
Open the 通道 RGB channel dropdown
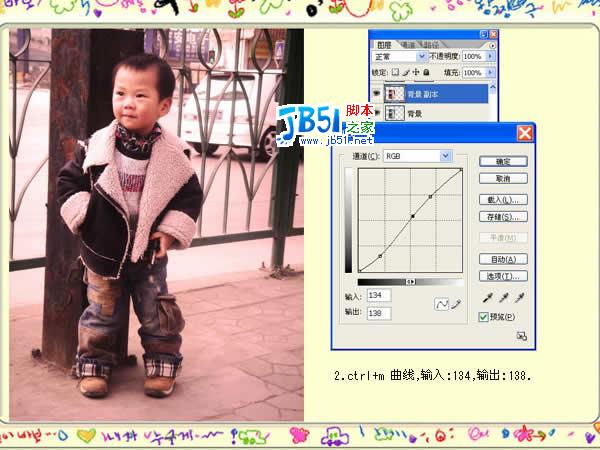[445, 156]
